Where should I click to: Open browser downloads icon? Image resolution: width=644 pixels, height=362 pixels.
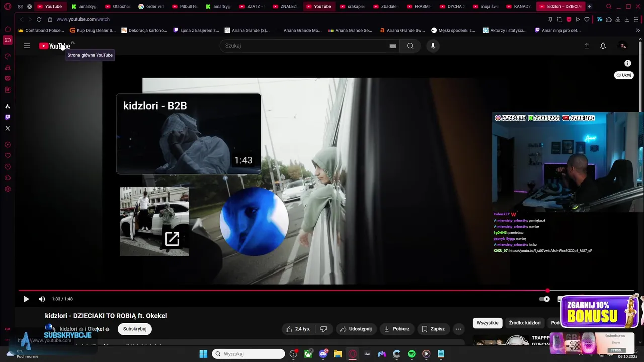click(x=627, y=19)
